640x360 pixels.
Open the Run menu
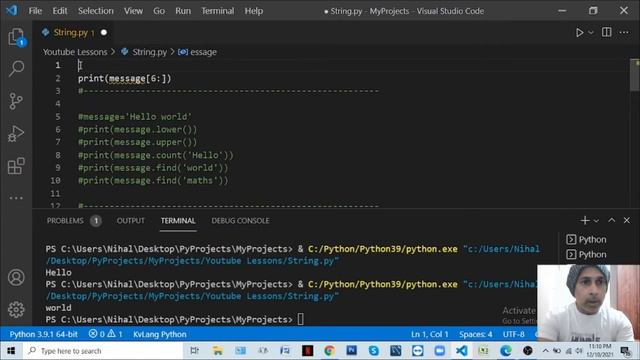(x=183, y=11)
